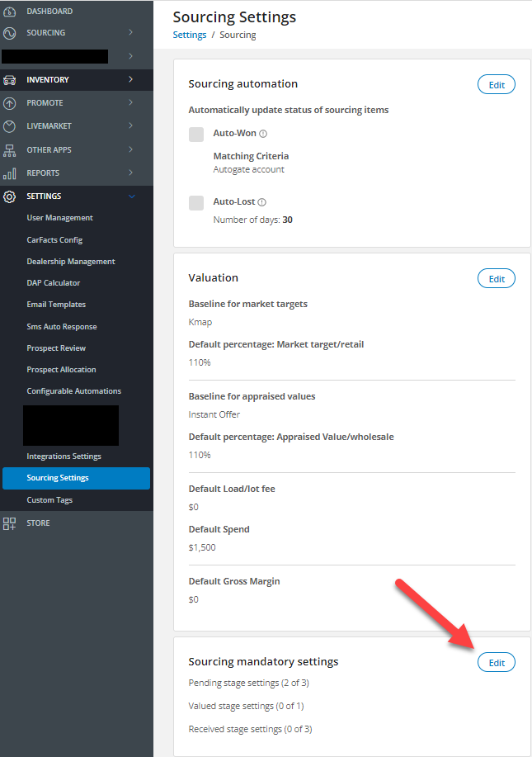Collapse the Settings menu chevron

[130, 196]
